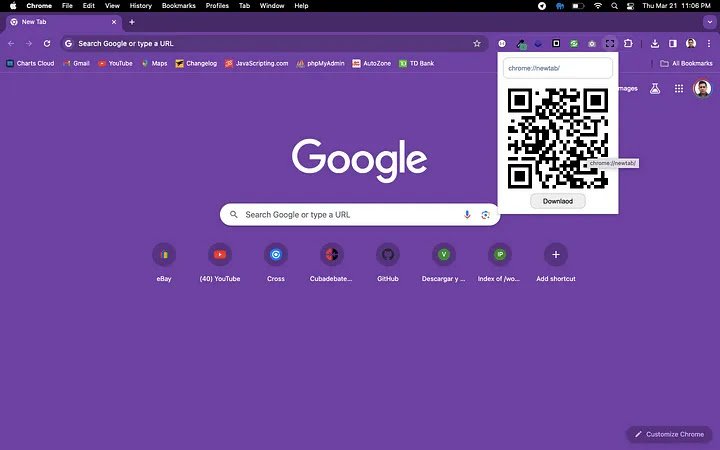Image resolution: width=720 pixels, height=450 pixels.
Task: Click the Chrome address bar
Action: [274, 44]
